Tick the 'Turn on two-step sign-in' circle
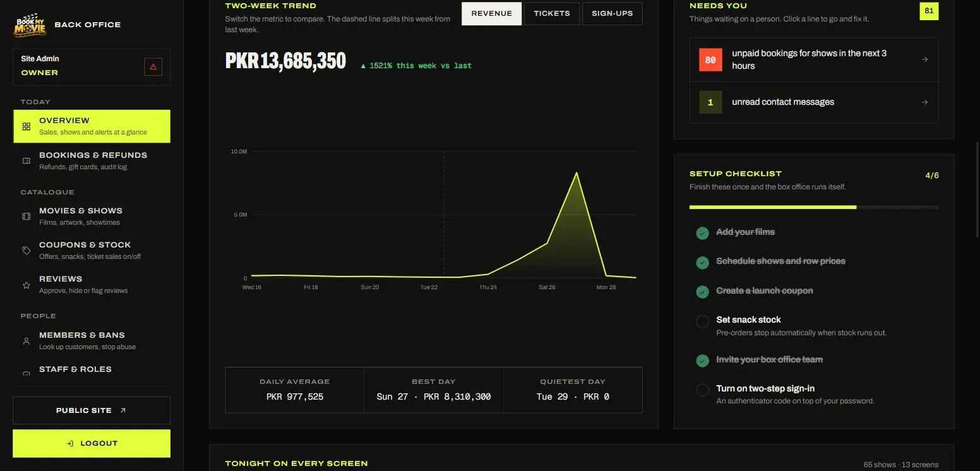980x471 pixels. [x=702, y=390]
